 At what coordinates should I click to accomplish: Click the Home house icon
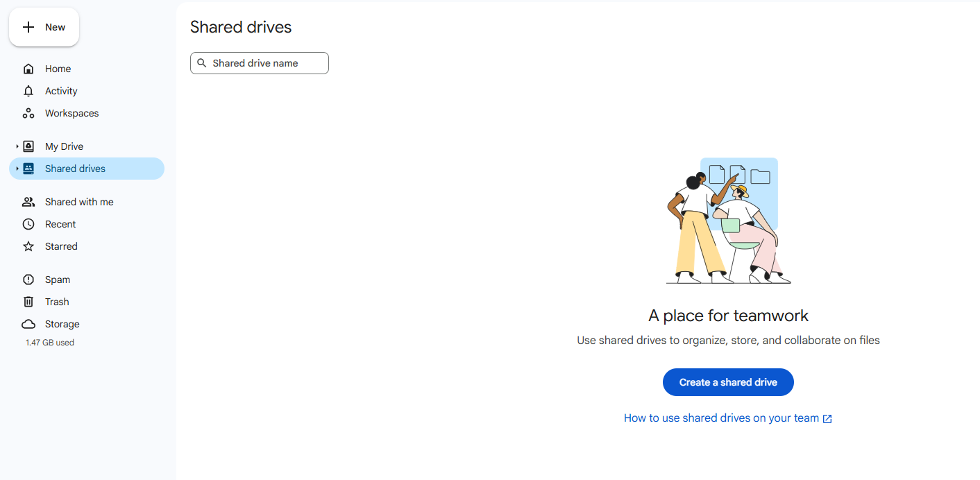(x=28, y=69)
